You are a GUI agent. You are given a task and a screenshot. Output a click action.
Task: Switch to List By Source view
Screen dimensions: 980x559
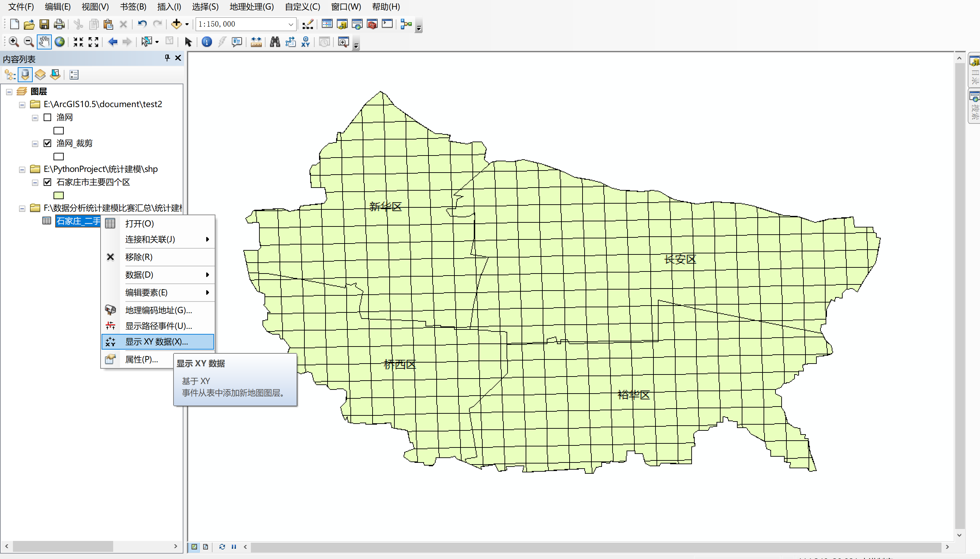(25, 74)
